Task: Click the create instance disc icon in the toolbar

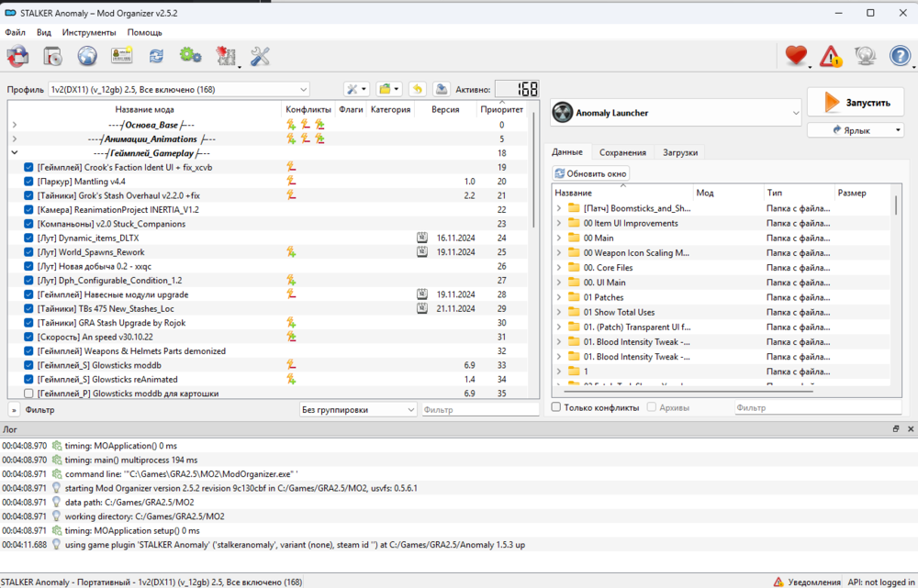Action: click(x=52, y=56)
